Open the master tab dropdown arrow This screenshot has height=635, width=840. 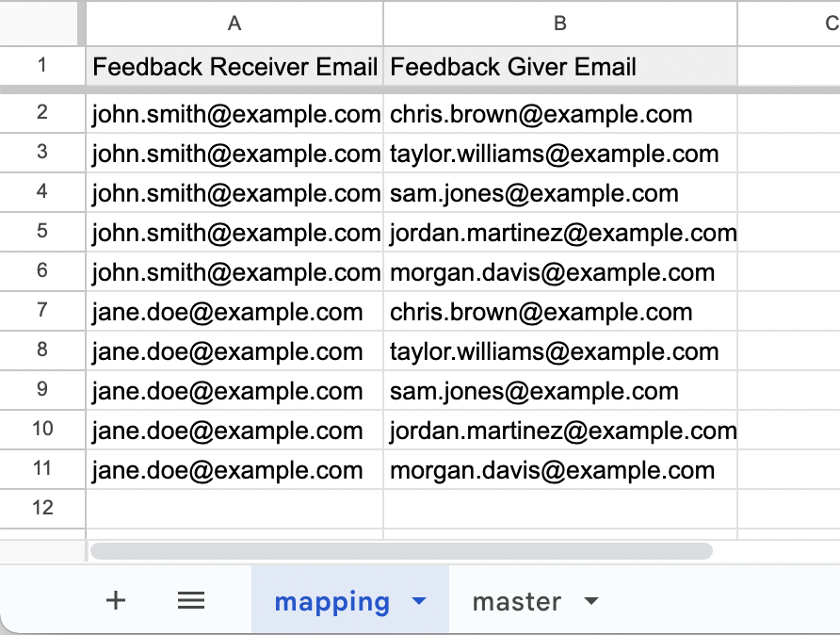591,602
